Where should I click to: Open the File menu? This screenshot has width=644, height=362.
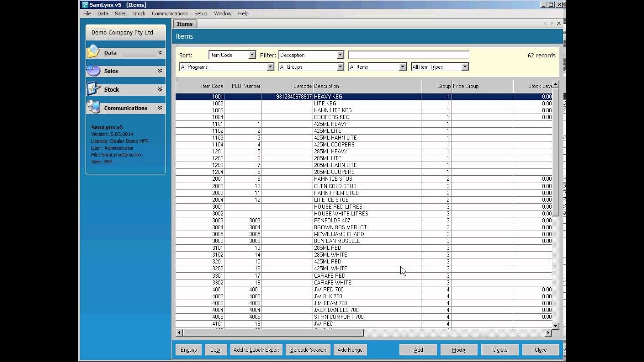pos(87,14)
